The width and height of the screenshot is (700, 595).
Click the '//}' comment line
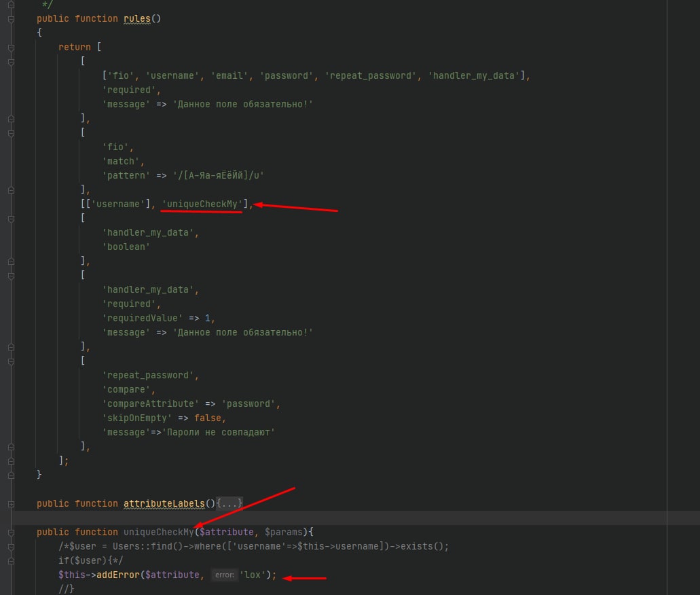(67, 589)
